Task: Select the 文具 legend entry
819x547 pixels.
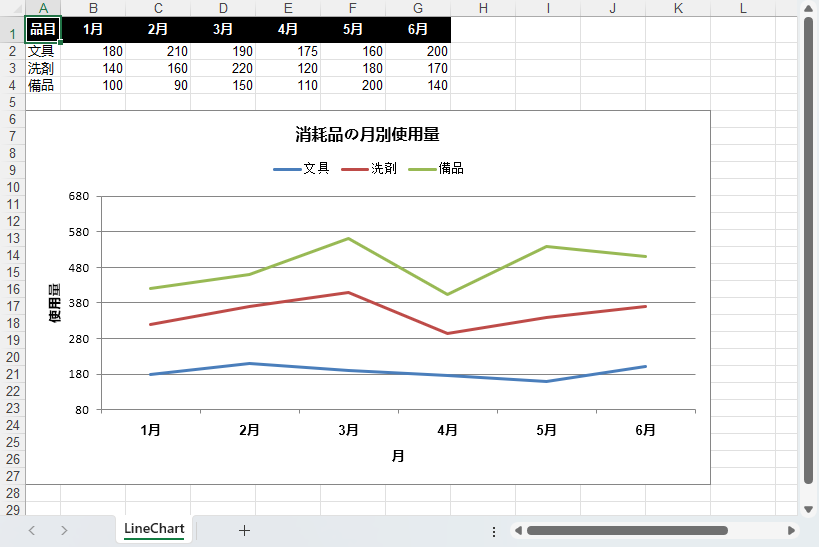Action: pos(301,168)
